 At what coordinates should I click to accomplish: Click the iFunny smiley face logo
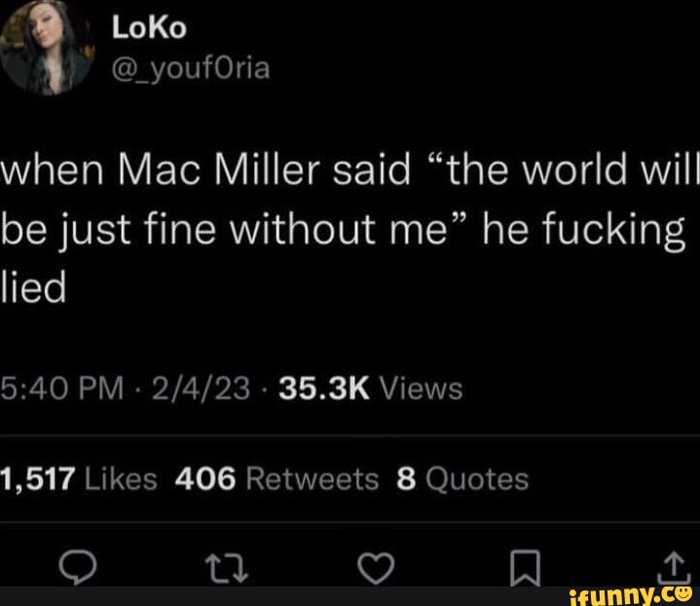pos(683,594)
